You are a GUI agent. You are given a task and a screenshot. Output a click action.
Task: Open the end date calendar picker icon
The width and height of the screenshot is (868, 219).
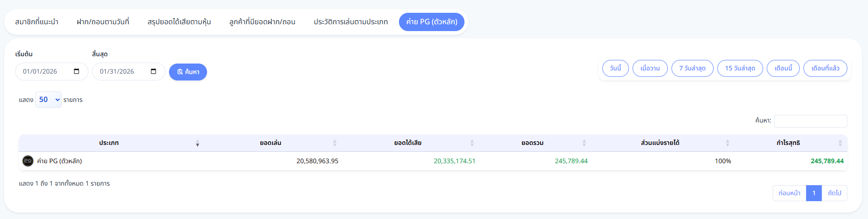pos(153,71)
